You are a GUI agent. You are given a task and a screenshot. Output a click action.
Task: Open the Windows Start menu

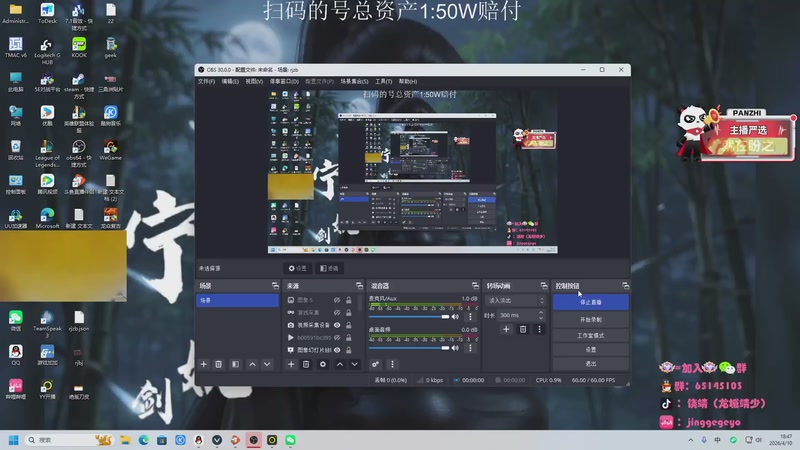click(14, 440)
